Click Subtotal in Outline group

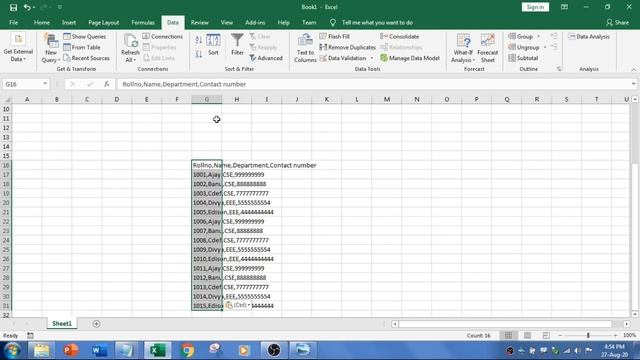pyautogui.click(x=523, y=58)
